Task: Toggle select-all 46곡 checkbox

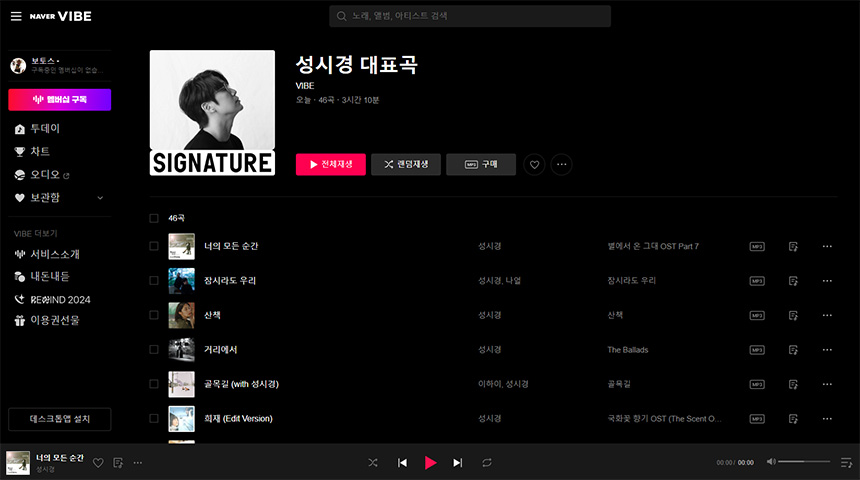Action: pyautogui.click(x=154, y=218)
